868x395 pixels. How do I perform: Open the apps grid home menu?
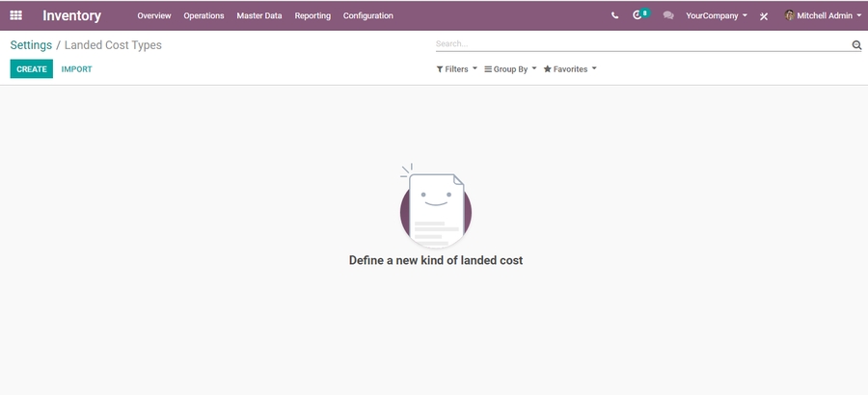[x=15, y=15]
